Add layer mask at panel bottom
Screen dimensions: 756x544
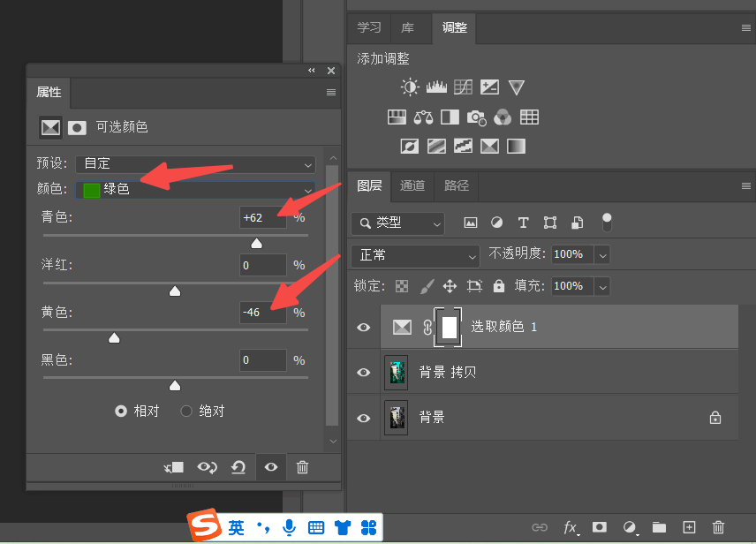click(x=600, y=527)
